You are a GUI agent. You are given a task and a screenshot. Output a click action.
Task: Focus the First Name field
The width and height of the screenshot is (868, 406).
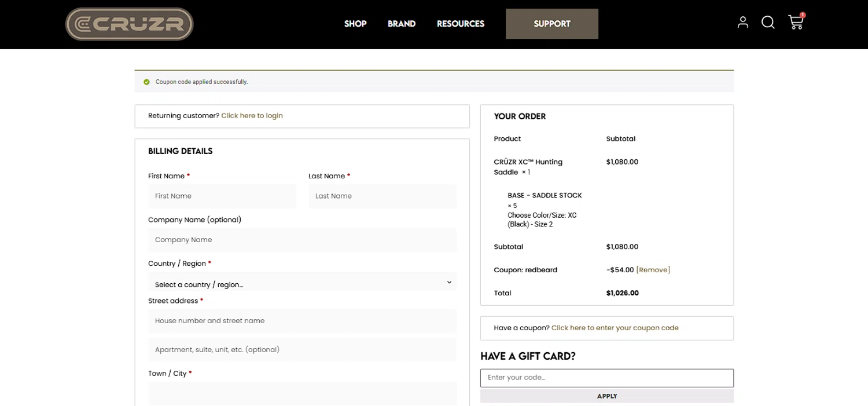(x=222, y=196)
